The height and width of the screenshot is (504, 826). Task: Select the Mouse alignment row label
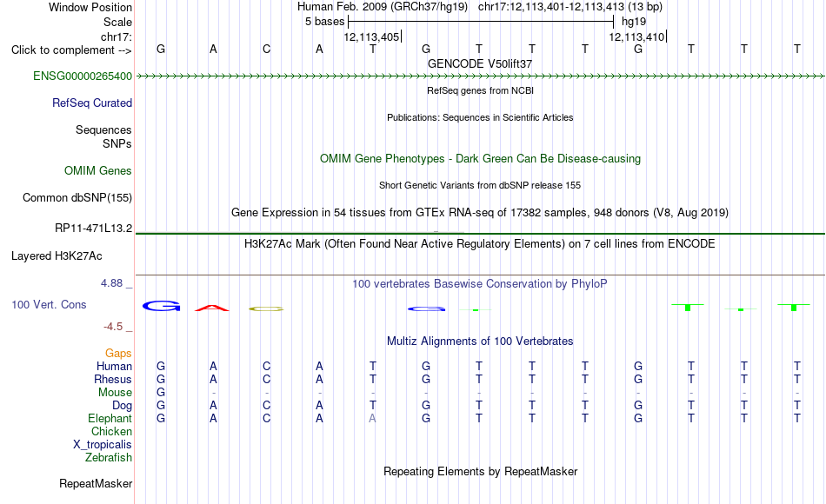[115, 393]
